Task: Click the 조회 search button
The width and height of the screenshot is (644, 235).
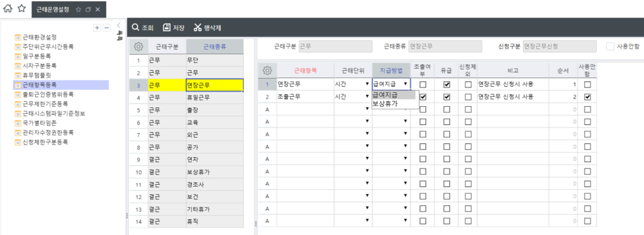Action: point(143,28)
